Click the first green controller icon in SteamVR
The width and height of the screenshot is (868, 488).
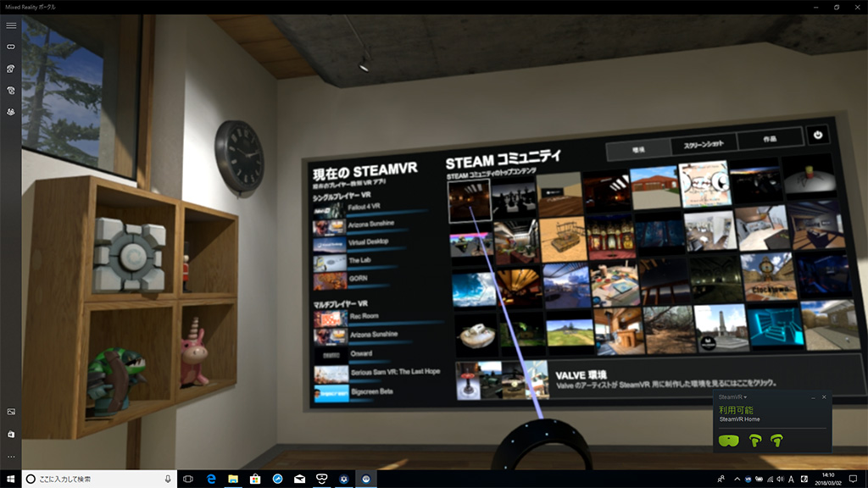click(x=755, y=441)
